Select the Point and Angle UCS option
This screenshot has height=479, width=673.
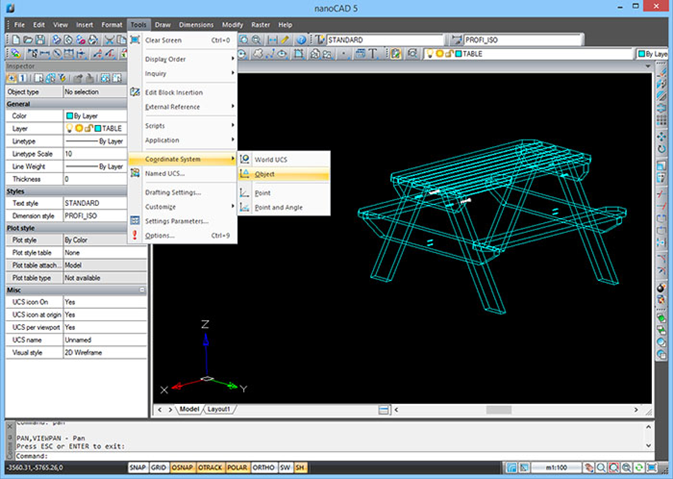tap(278, 207)
